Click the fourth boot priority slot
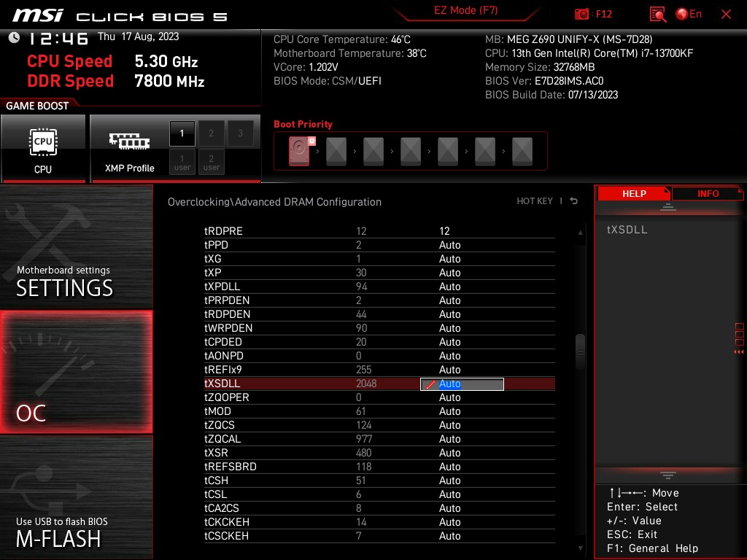This screenshot has height=560, width=747. point(411,152)
